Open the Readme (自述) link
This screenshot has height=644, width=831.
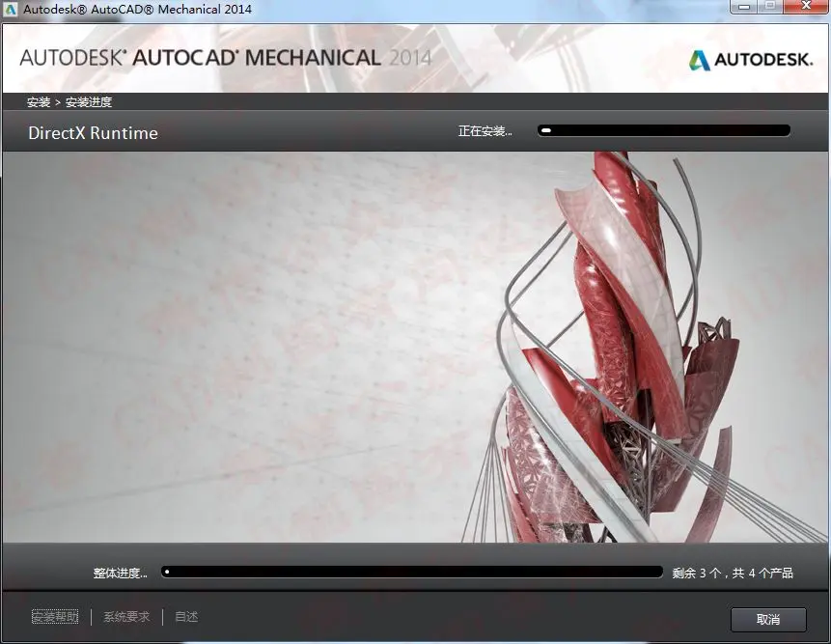point(186,616)
